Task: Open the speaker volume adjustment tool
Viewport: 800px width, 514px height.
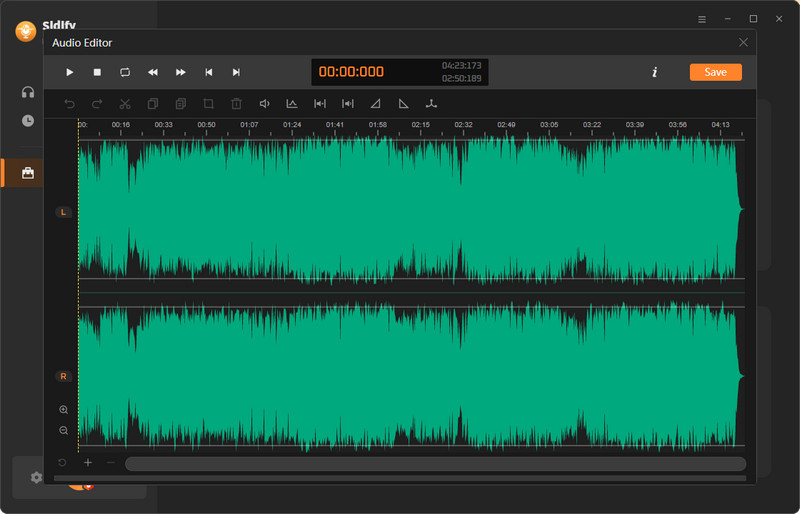Action: click(x=264, y=104)
